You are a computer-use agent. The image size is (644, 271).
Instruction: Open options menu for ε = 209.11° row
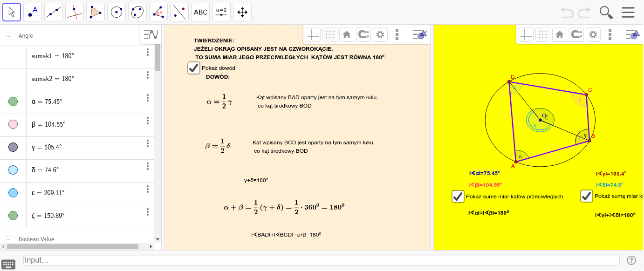[148, 189]
